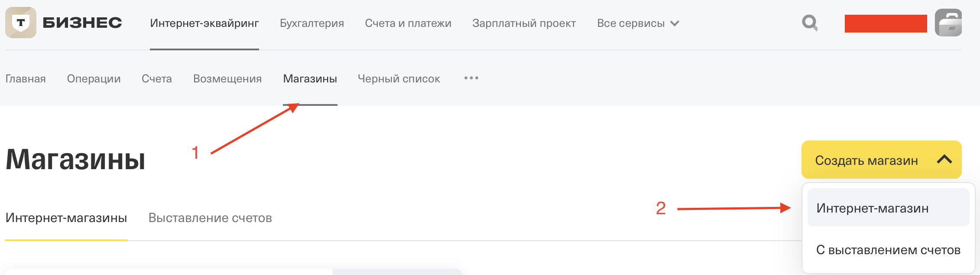
Task: Click the ellipsis to show more navigation items
Action: pyautogui.click(x=471, y=79)
